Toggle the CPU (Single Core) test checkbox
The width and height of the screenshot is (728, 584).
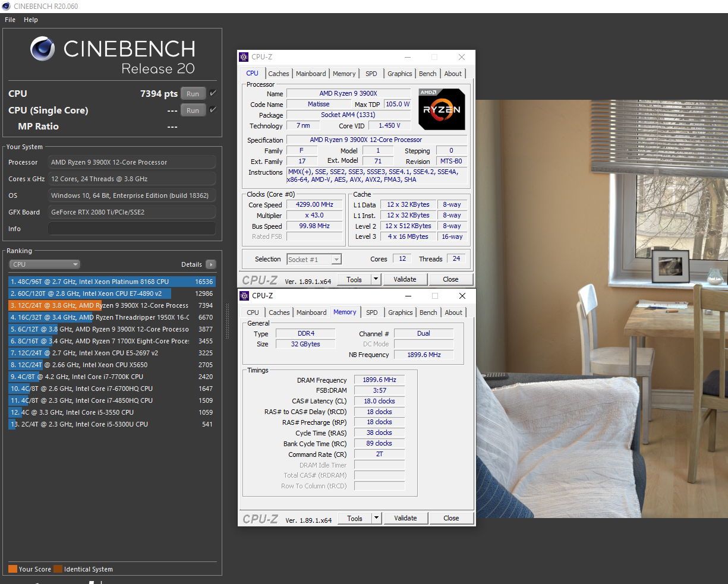(x=213, y=110)
